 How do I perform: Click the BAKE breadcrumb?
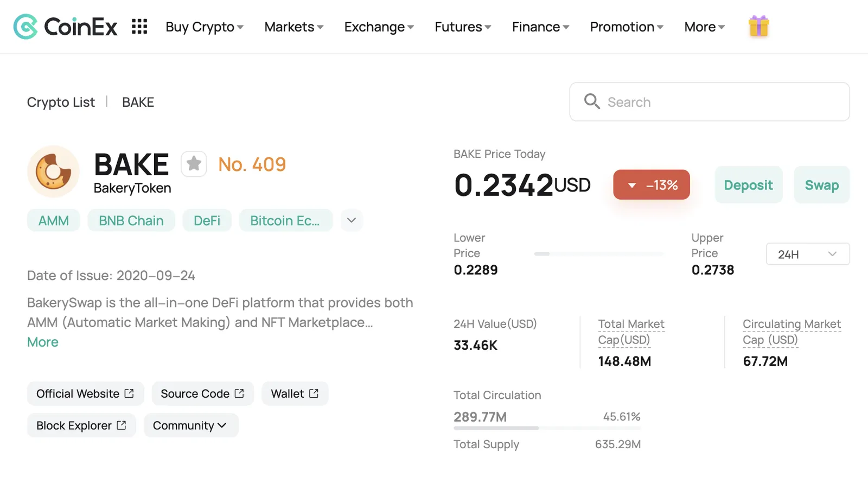pyautogui.click(x=138, y=102)
